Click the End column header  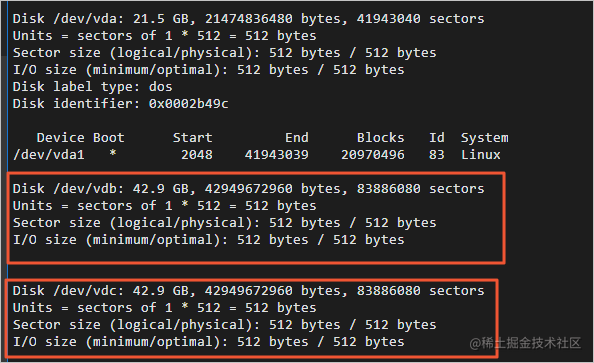297,138
